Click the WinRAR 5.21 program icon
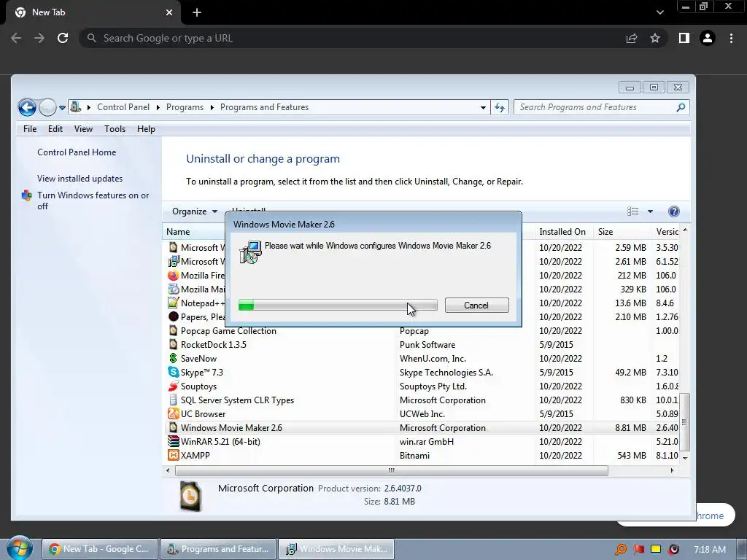This screenshot has height=560, width=747. (x=173, y=441)
